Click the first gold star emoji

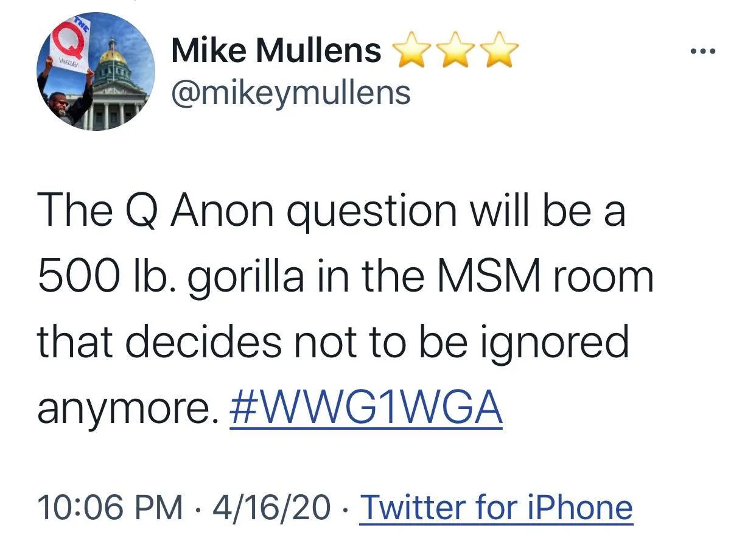411,51
